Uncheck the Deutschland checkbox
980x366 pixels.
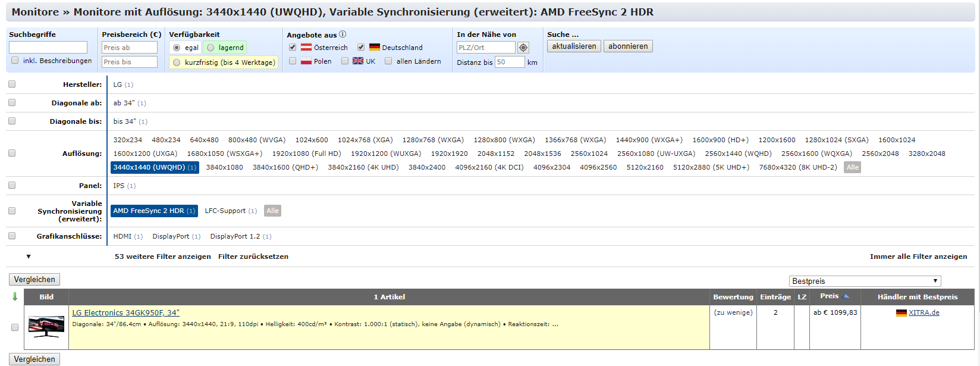point(361,47)
